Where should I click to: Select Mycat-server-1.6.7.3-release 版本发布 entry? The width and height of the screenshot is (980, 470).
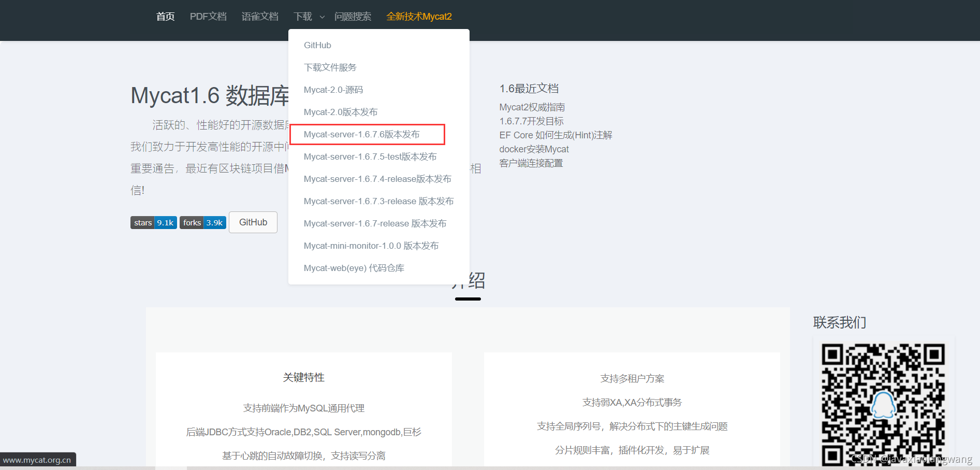pos(379,201)
